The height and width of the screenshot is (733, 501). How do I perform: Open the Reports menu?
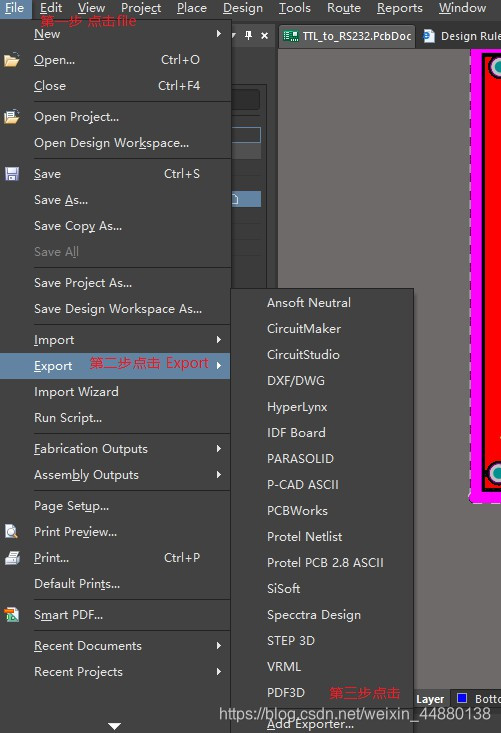pos(400,8)
